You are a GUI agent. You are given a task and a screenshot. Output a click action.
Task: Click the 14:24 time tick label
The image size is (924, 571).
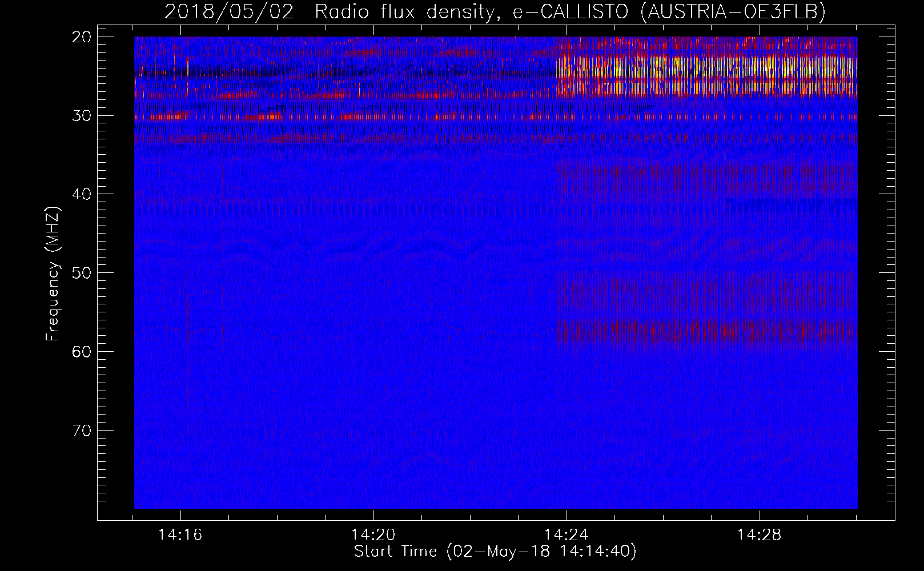tap(566, 535)
